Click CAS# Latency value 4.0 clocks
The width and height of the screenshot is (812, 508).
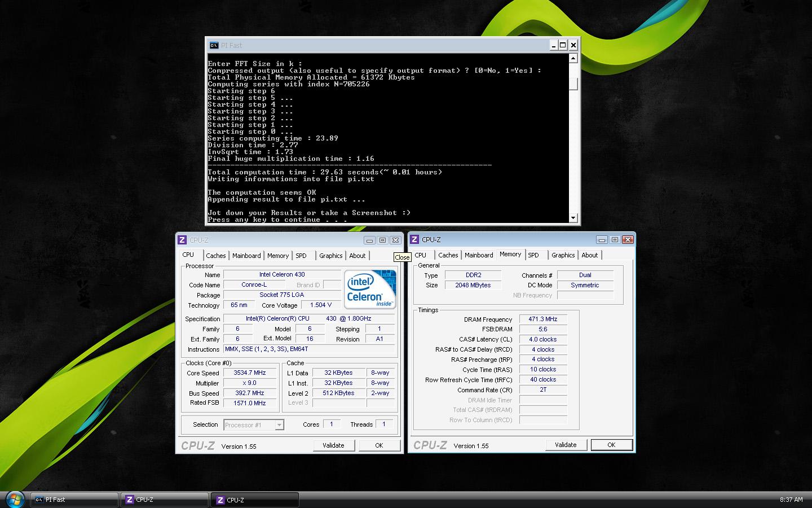tap(543, 340)
